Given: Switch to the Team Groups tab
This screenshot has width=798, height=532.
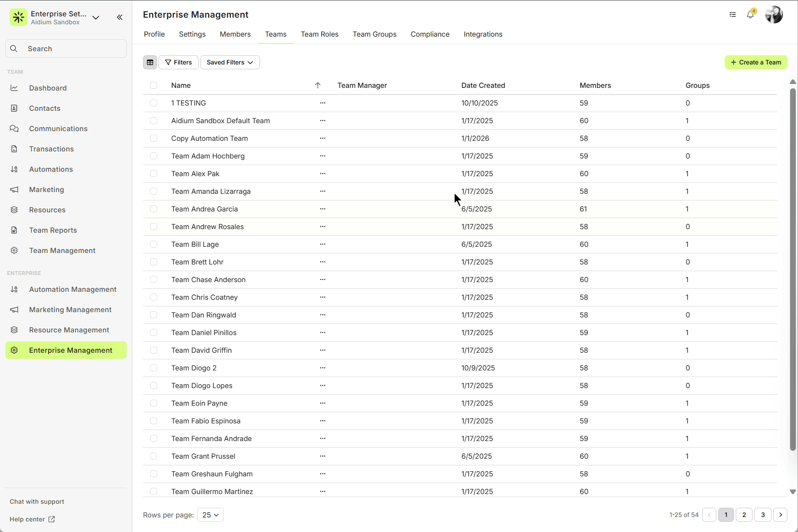Looking at the screenshot, I should click(x=374, y=34).
